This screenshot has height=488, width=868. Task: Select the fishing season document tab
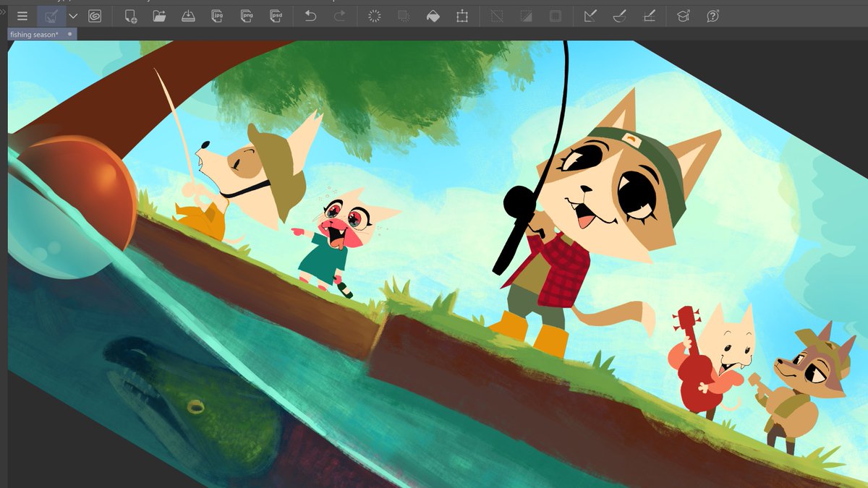pyautogui.click(x=36, y=33)
